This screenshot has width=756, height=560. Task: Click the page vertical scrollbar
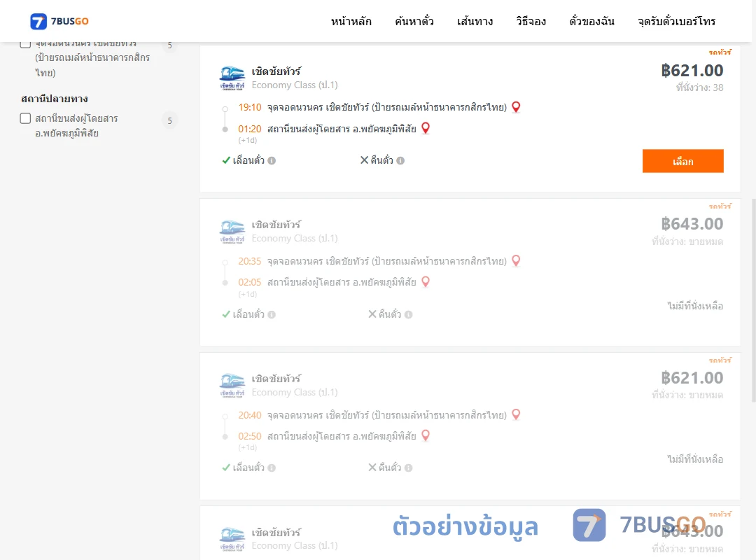tap(754, 299)
